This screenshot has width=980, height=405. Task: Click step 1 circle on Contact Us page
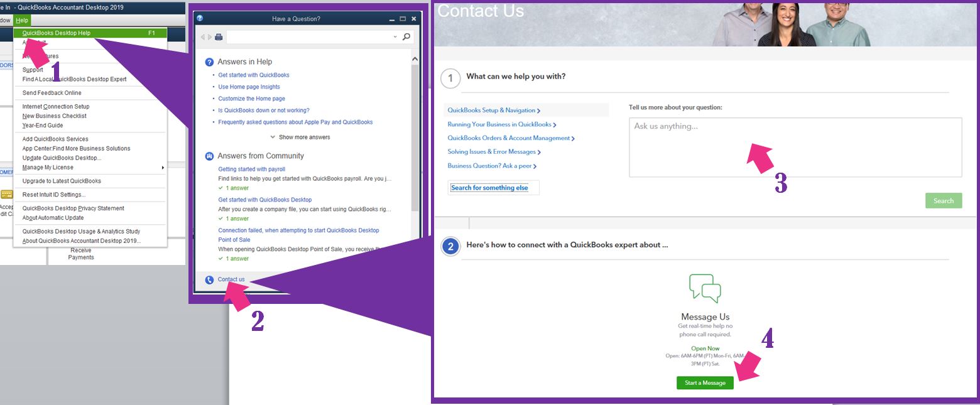tap(450, 78)
